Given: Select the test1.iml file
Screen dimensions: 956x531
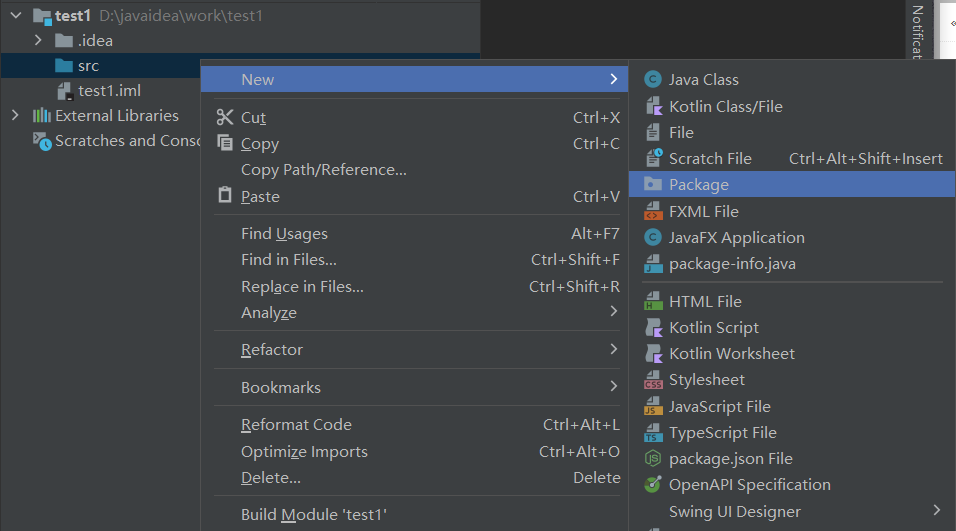Looking at the screenshot, I should coord(109,91).
